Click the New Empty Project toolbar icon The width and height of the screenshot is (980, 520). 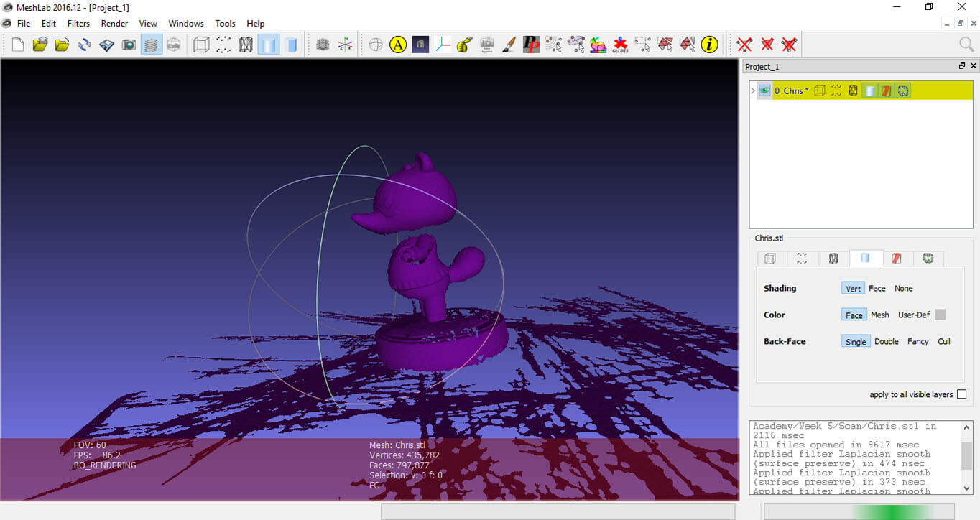coord(17,45)
